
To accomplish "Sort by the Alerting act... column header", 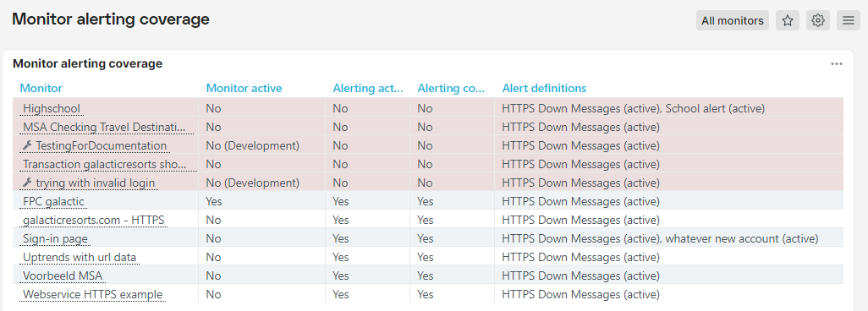I will click(x=368, y=88).
